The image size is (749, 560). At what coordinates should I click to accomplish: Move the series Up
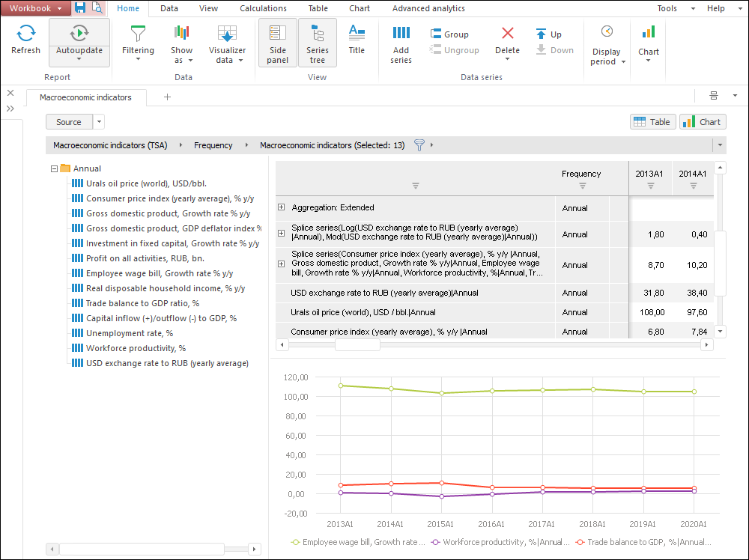pos(549,34)
